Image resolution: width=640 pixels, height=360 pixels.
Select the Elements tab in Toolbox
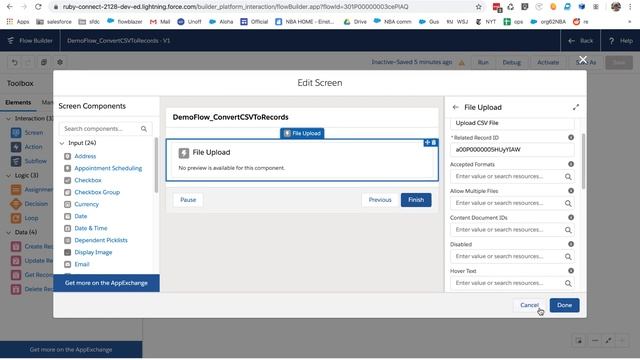pos(18,102)
